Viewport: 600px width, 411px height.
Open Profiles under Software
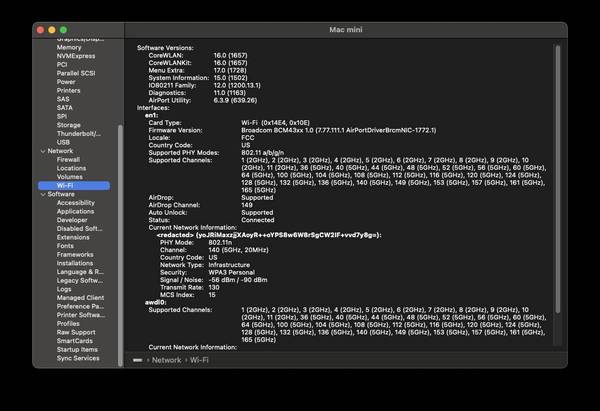point(68,324)
